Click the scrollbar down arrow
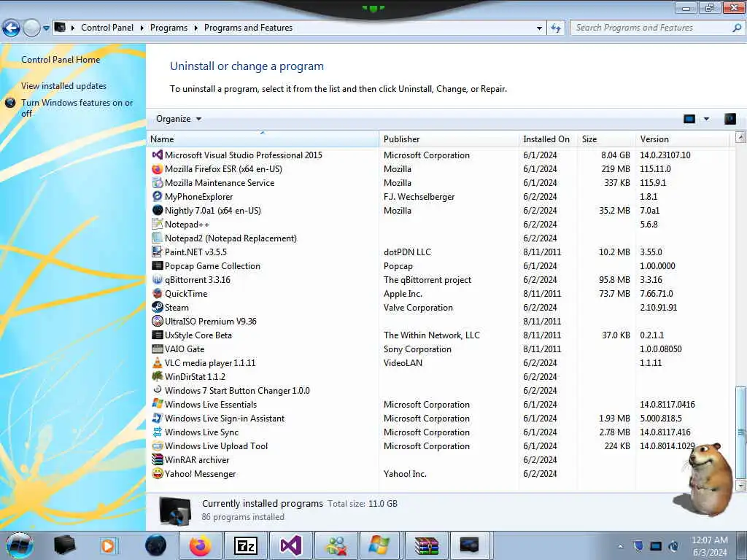The image size is (747, 560). tap(740, 485)
